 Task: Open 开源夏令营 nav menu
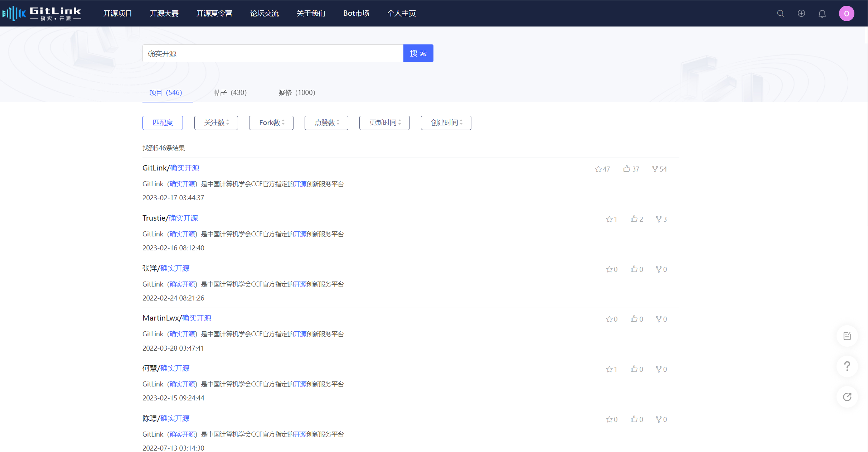(214, 13)
